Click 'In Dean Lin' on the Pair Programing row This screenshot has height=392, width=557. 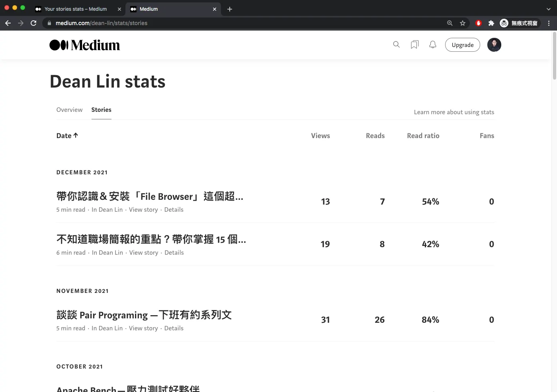click(x=107, y=328)
